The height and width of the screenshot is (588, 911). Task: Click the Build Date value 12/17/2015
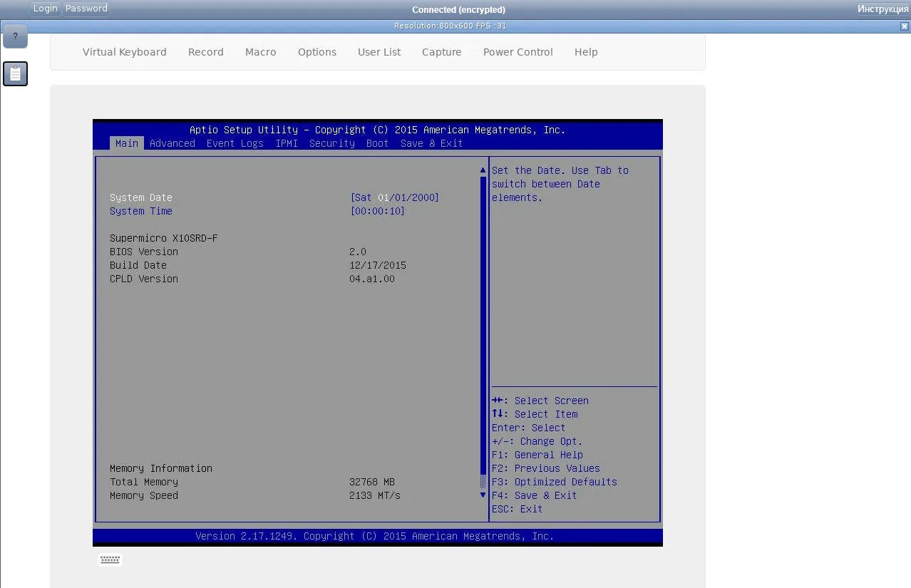tap(378, 265)
